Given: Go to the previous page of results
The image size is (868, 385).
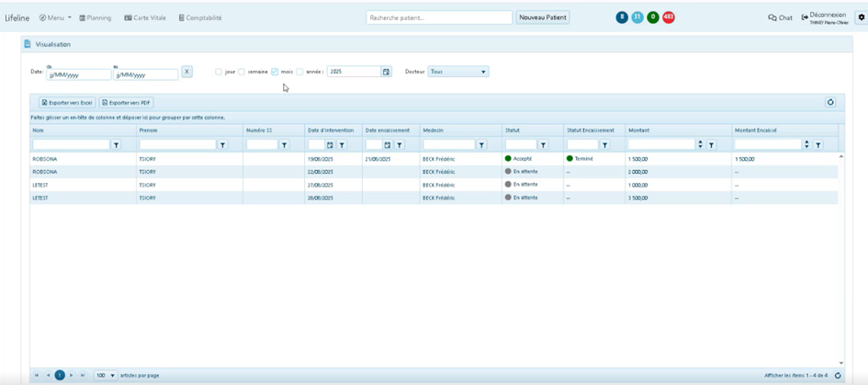Looking at the screenshot, I should click(x=48, y=375).
